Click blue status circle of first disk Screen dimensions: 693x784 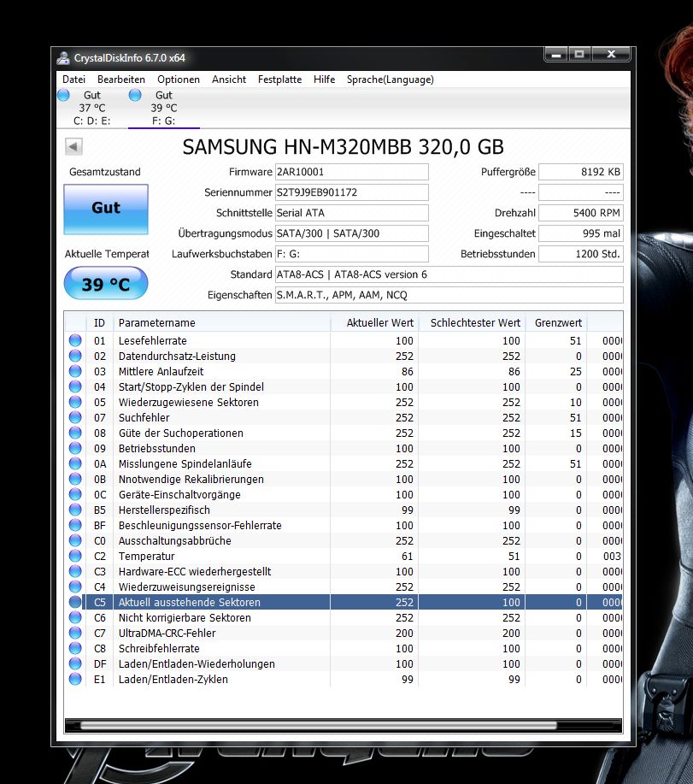coord(63,95)
